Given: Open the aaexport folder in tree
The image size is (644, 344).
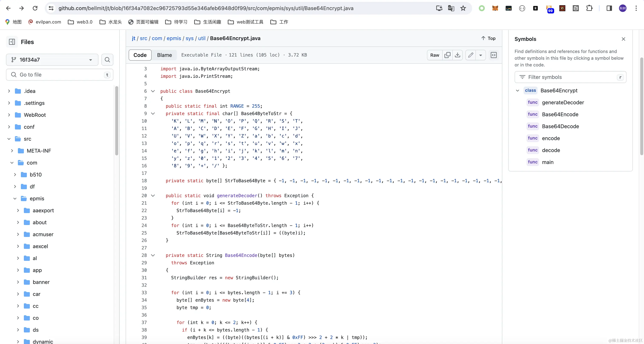Looking at the screenshot, I should tap(43, 210).
